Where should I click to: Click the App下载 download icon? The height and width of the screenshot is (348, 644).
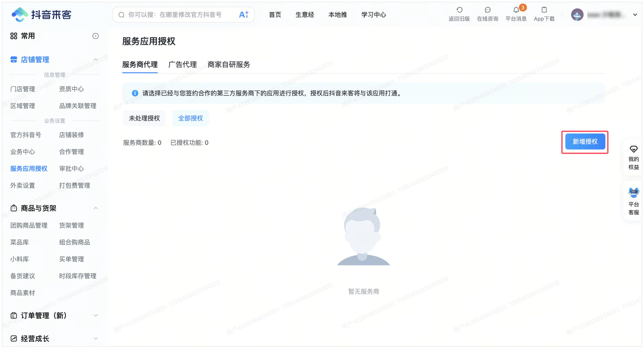[x=544, y=10]
